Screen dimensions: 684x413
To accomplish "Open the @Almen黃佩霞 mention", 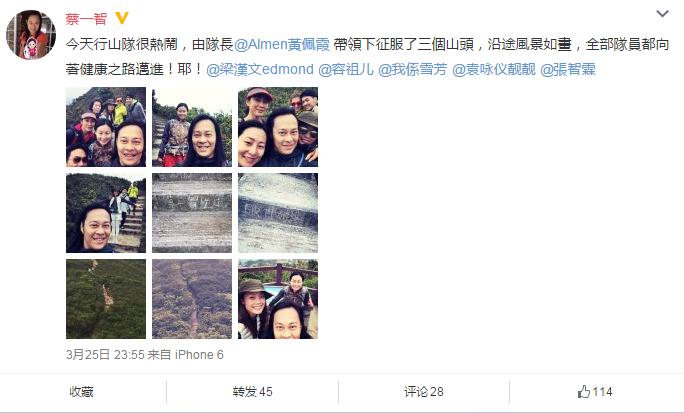I will [x=282, y=44].
